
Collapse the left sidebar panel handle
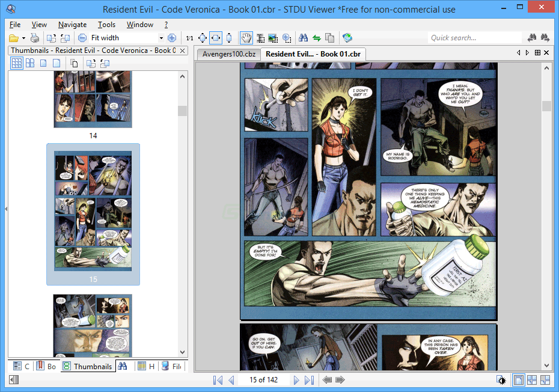point(6,209)
